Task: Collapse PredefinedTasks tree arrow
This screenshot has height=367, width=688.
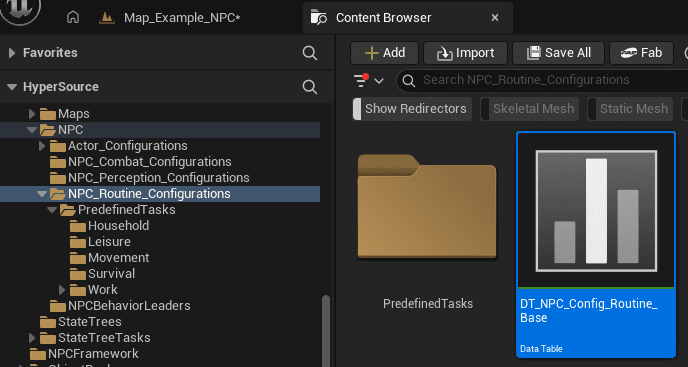Action: pyautogui.click(x=52, y=210)
